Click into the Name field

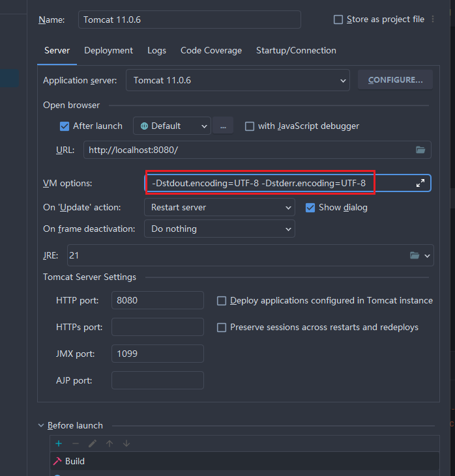[190, 20]
